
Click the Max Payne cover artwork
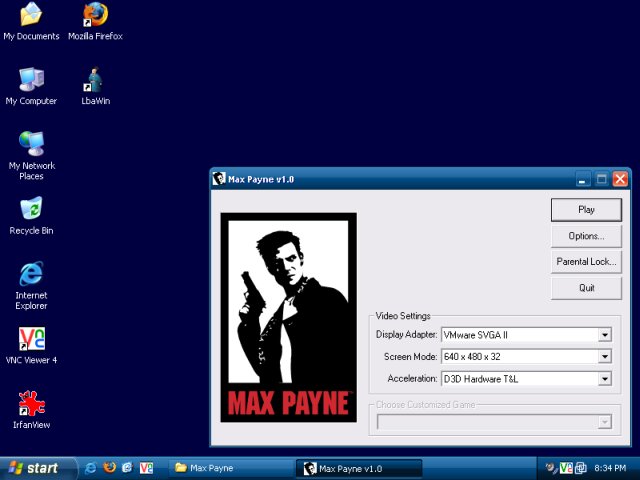(289, 318)
